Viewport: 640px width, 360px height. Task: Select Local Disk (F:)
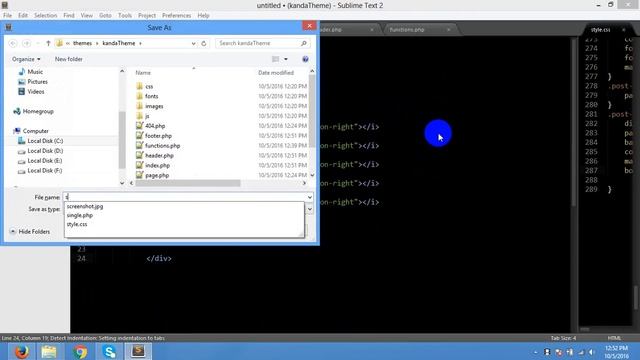pos(45,171)
